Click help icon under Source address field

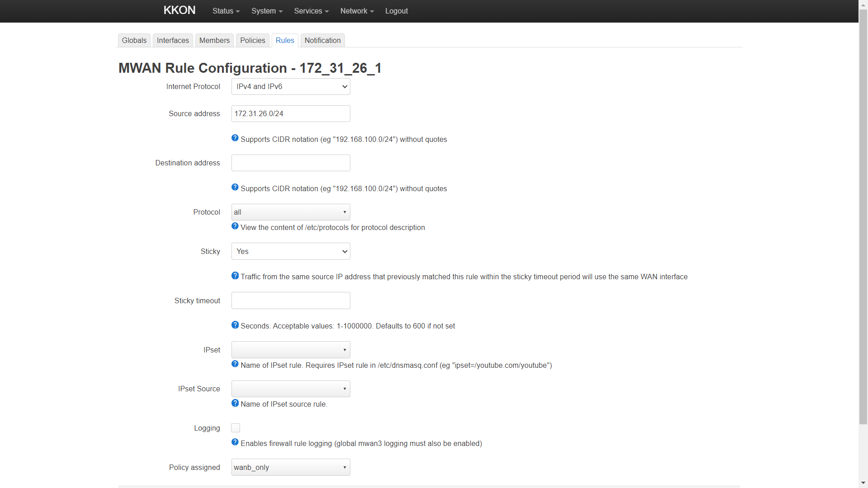(235, 138)
